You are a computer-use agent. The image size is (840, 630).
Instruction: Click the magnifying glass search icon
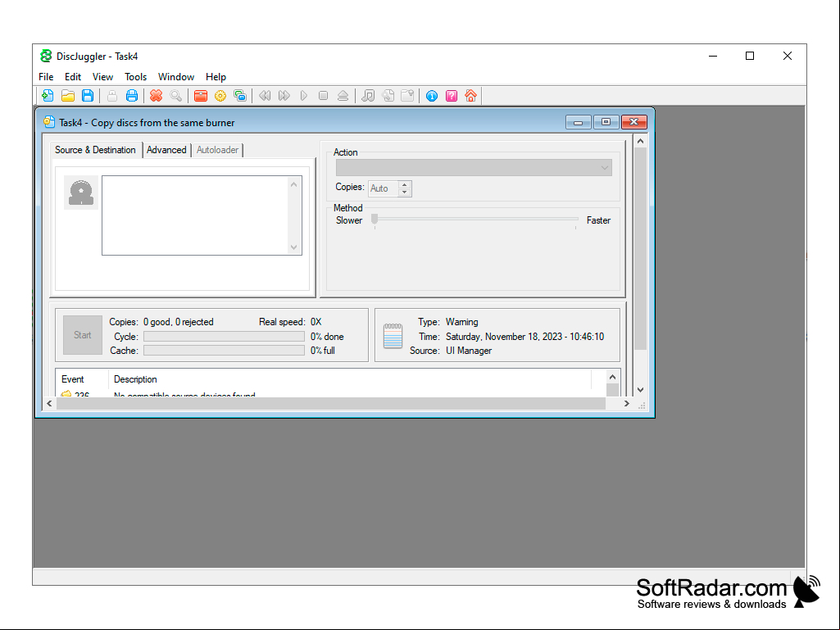tap(175, 96)
